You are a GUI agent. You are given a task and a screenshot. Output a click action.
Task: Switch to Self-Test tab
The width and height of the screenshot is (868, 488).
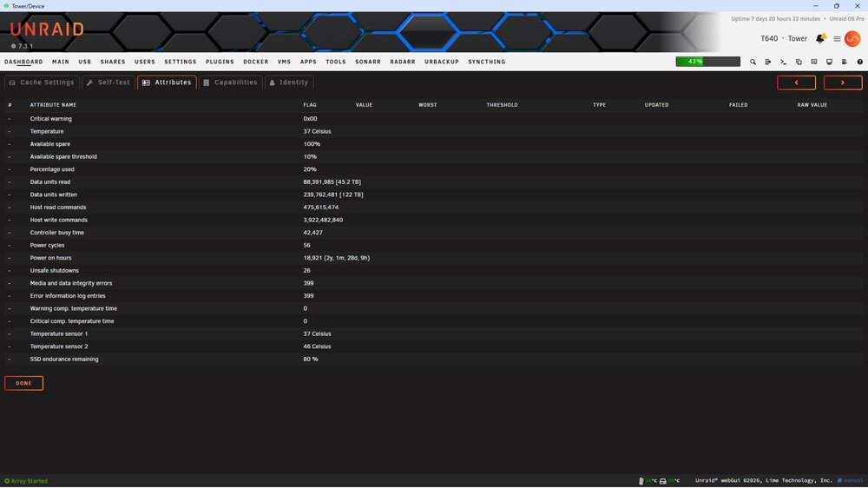tap(108, 82)
